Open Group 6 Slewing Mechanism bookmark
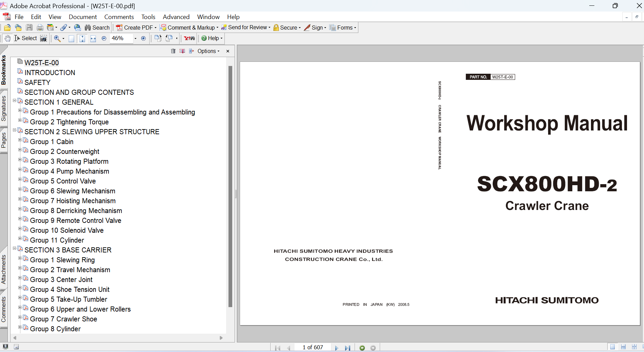The width and height of the screenshot is (644, 352). coord(72,191)
